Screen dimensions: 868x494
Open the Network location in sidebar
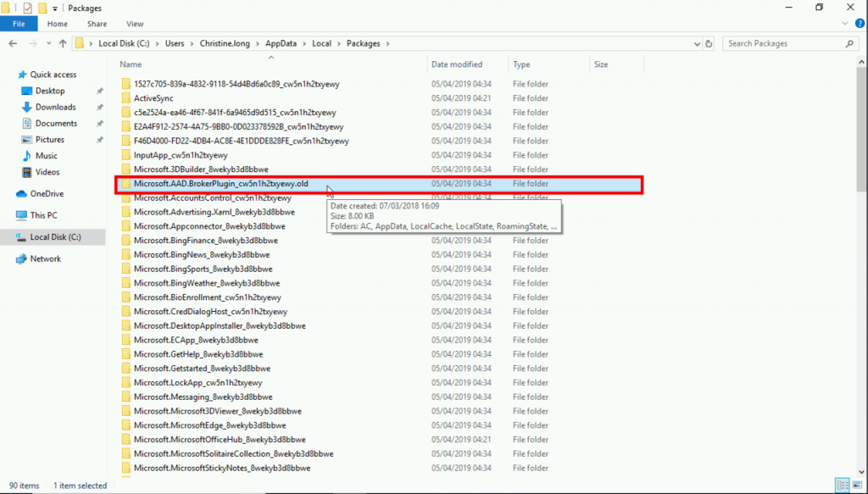[45, 258]
